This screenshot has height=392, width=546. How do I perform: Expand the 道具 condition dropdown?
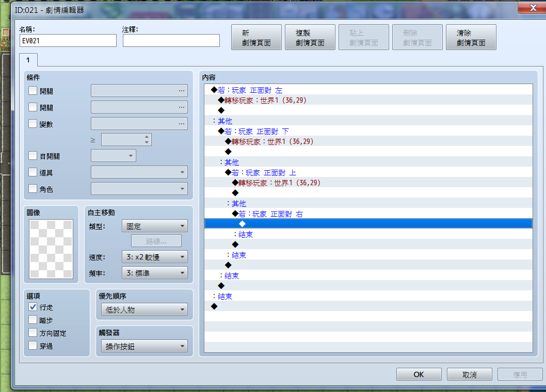139,172
